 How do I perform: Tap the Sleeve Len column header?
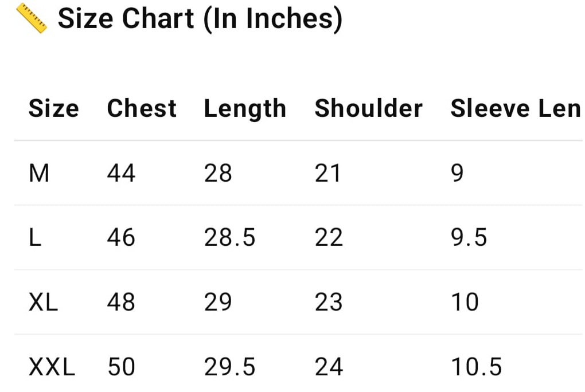(x=515, y=108)
